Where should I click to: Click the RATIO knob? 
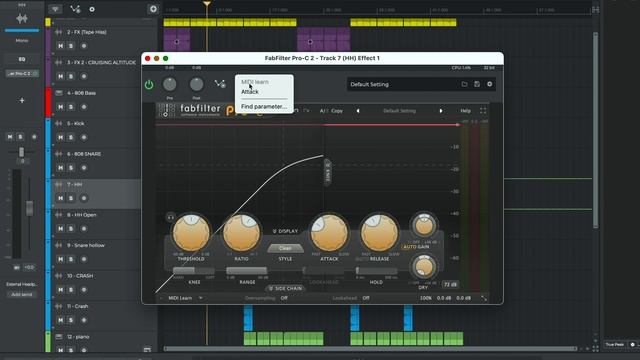pos(241,233)
